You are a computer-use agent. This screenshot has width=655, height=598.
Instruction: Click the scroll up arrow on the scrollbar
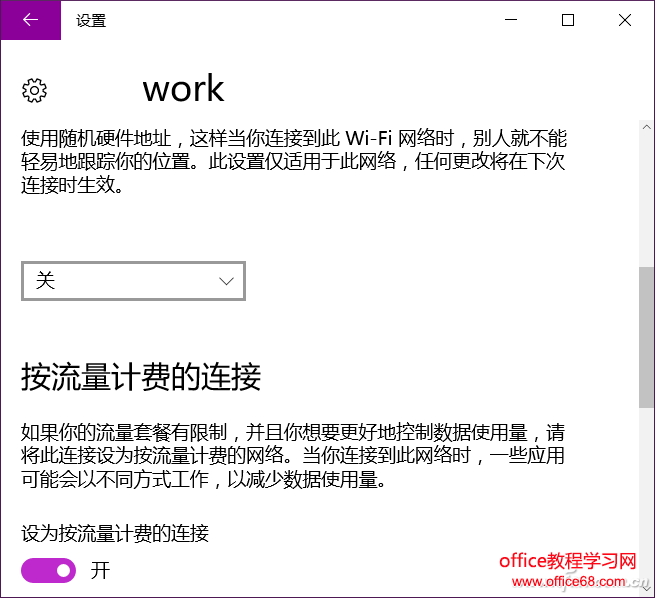646,127
